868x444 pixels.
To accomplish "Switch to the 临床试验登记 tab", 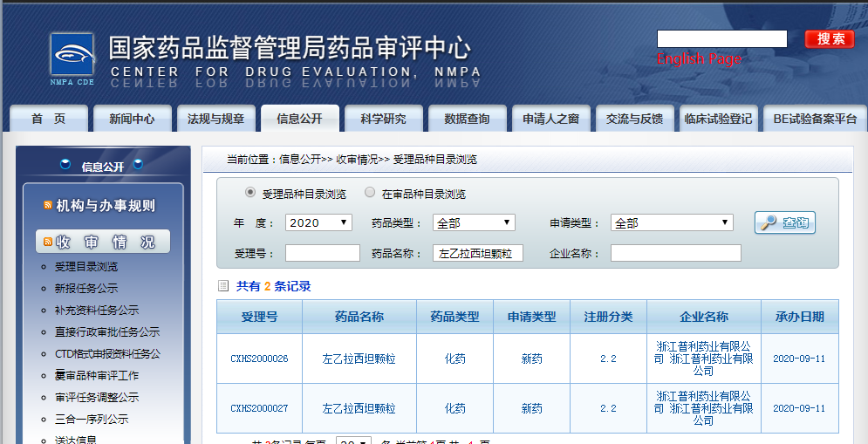I will click(718, 119).
